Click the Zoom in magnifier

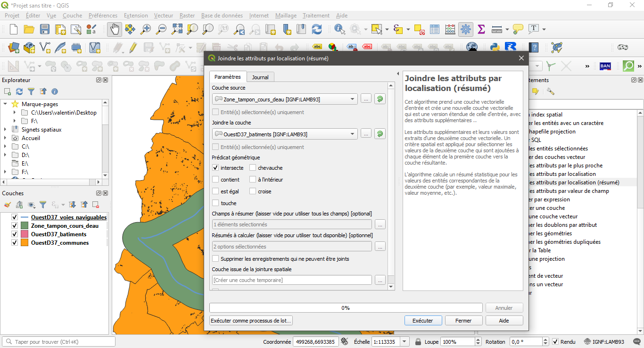pos(146,29)
